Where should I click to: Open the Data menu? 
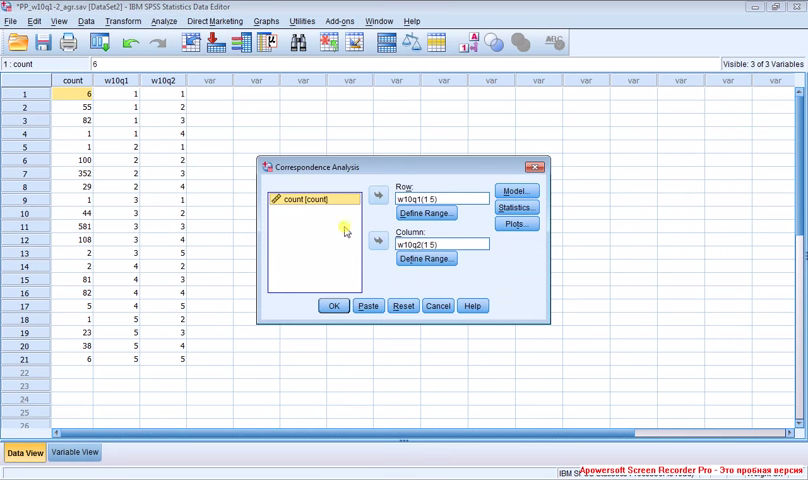[x=86, y=21]
